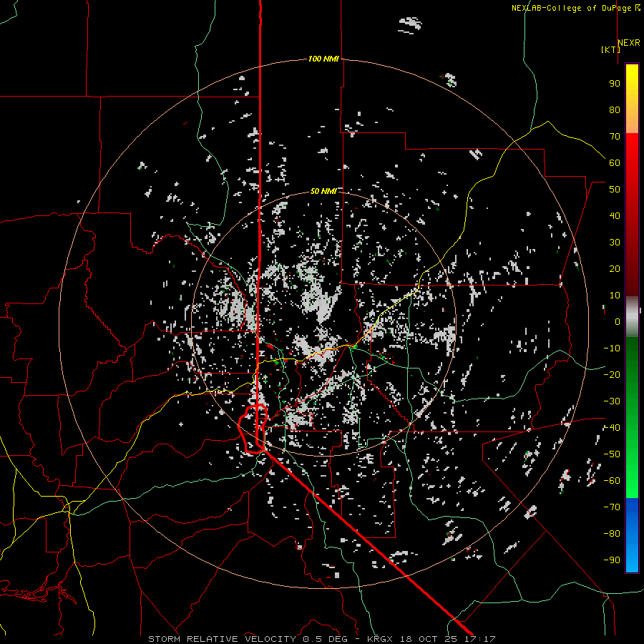Click the -80 value on velocity scale
Image resolution: width=644 pixels, height=644 pixels.
pyautogui.click(x=612, y=534)
